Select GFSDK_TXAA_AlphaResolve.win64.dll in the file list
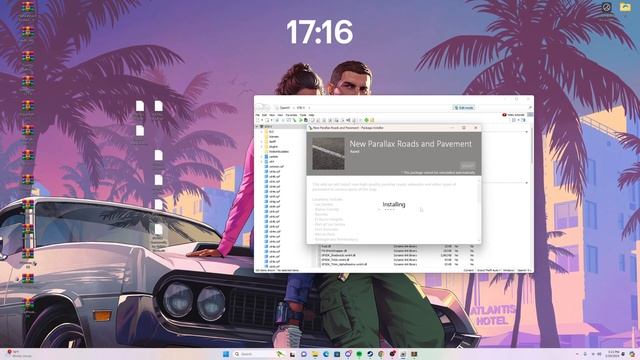The image size is (640, 360). point(344,264)
